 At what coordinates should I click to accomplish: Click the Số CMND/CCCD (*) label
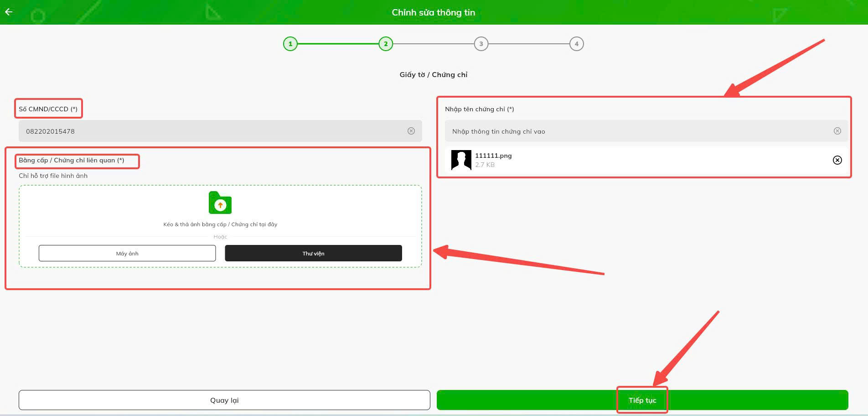48,109
